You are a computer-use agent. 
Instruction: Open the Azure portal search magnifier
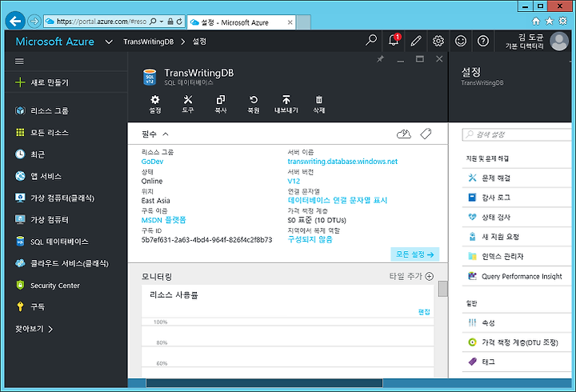371,41
